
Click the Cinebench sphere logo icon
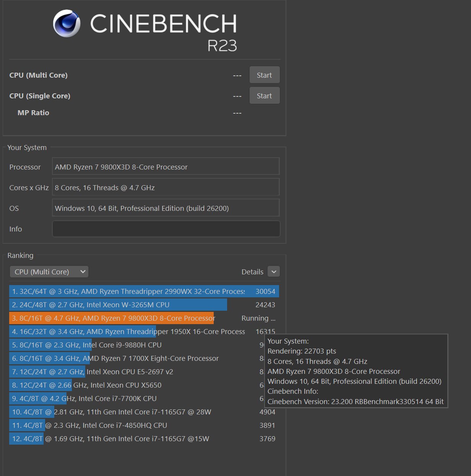point(67,23)
